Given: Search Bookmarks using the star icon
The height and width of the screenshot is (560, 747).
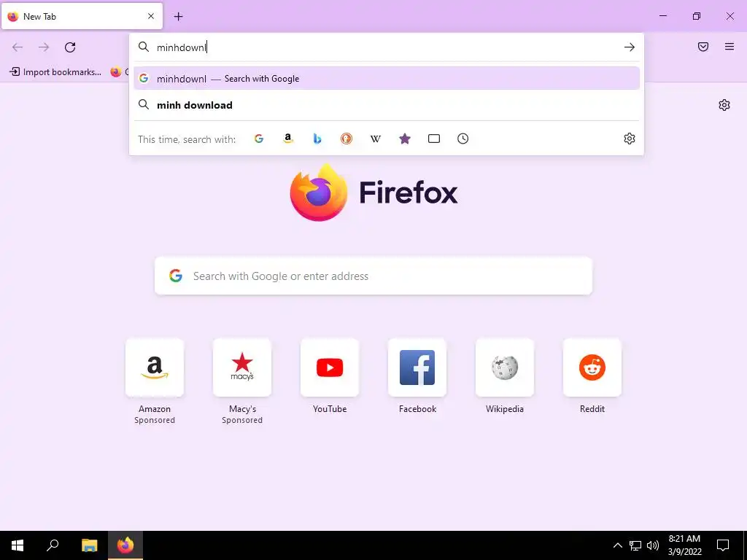Looking at the screenshot, I should (x=404, y=139).
